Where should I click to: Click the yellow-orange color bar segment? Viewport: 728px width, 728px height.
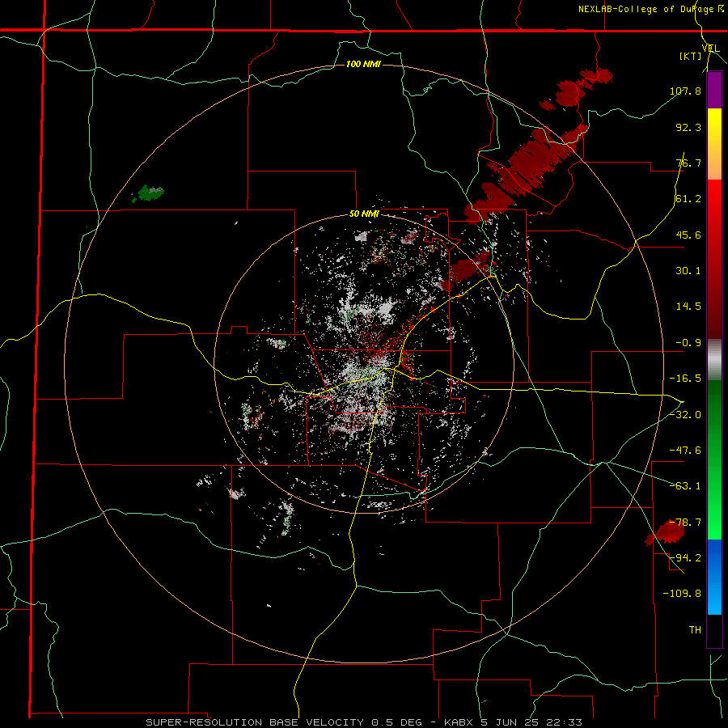pyautogui.click(x=714, y=144)
